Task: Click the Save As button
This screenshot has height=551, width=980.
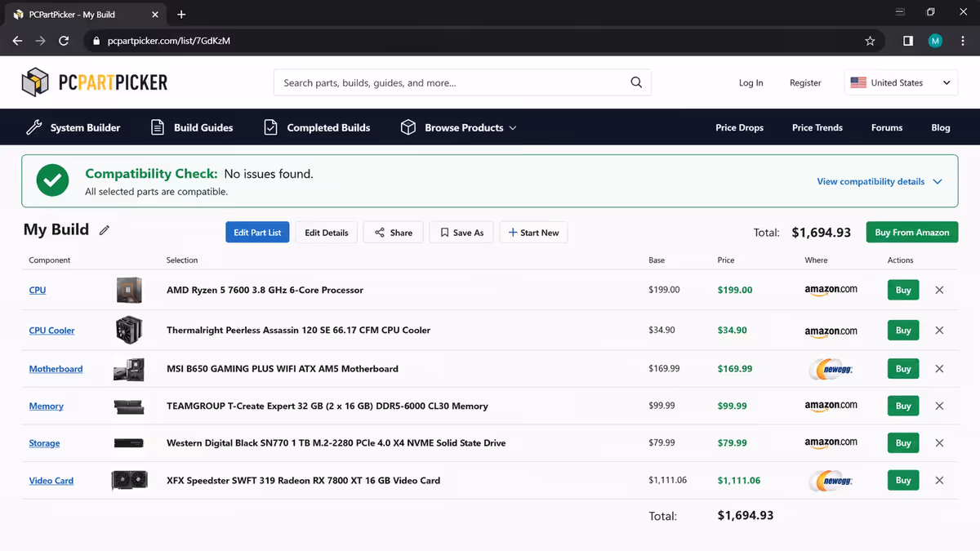Action: pyautogui.click(x=461, y=233)
